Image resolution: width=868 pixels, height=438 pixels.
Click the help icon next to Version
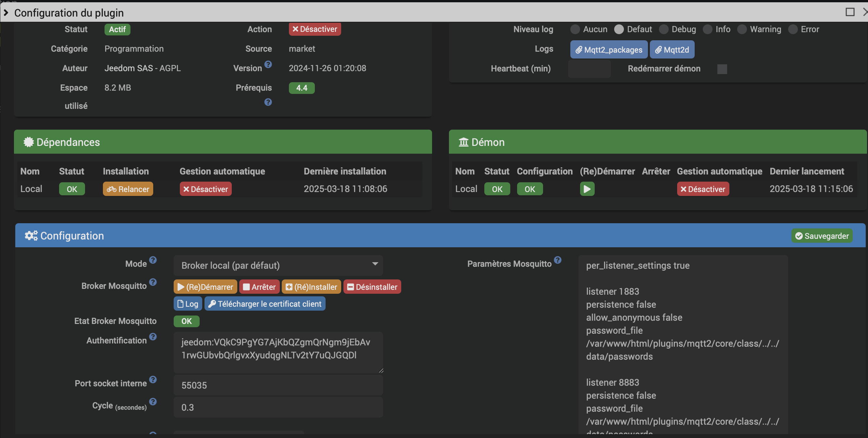click(x=268, y=64)
